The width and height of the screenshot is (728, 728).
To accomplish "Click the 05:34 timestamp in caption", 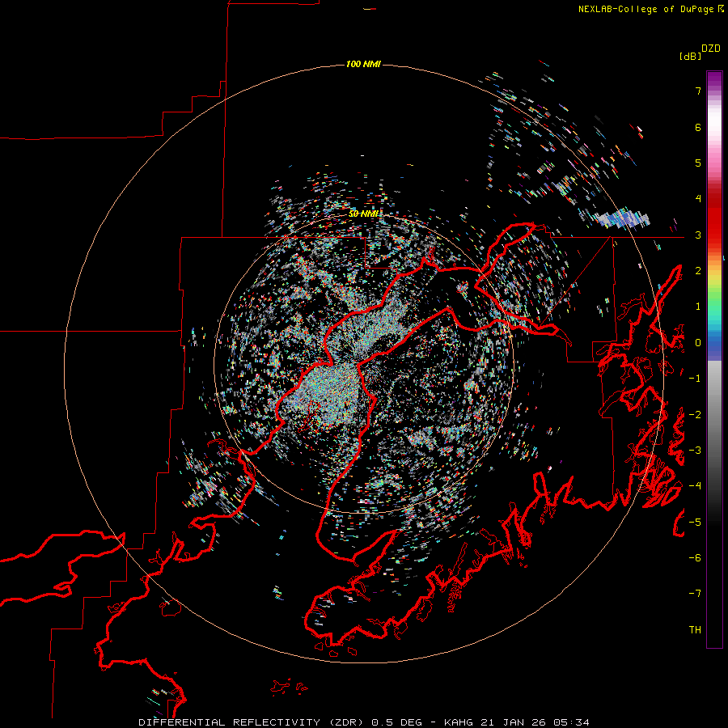I will click(x=571, y=722).
